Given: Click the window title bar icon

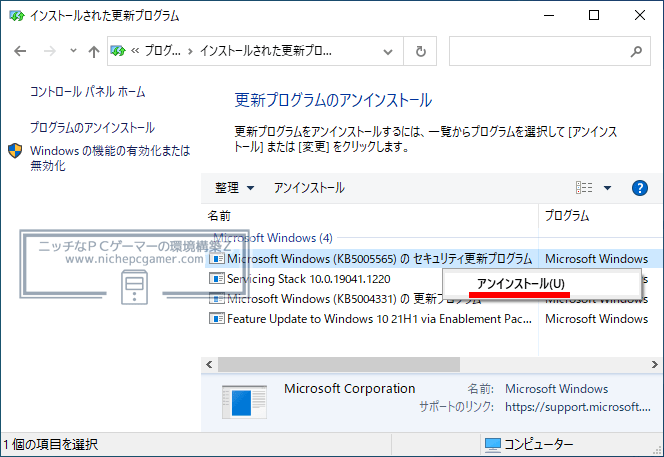Looking at the screenshot, I should click(x=17, y=16).
